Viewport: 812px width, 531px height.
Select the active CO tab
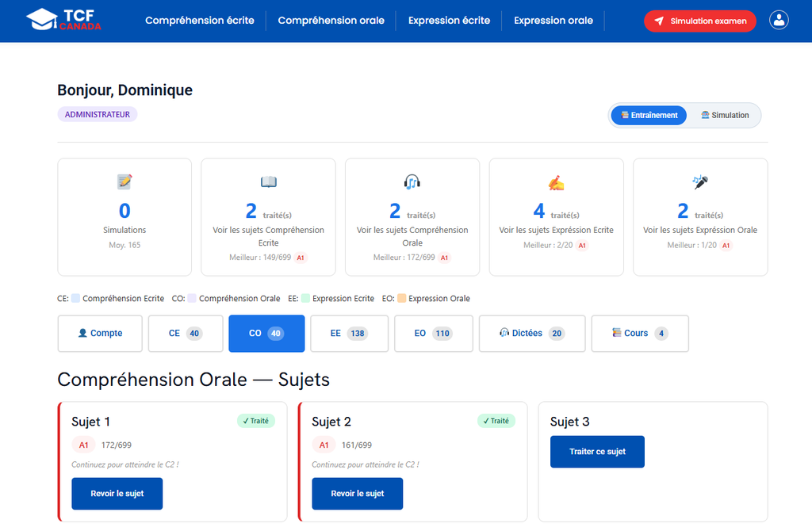pos(266,334)
